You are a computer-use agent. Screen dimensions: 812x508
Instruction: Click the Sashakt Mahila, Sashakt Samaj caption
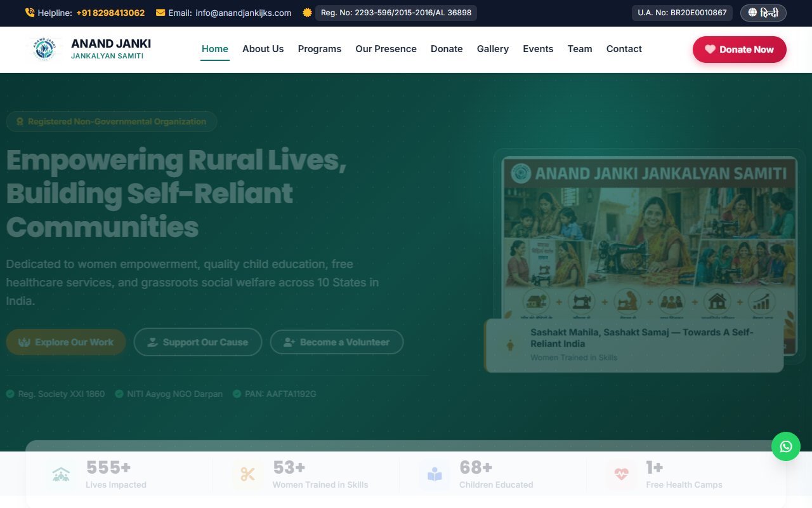coord(642,338)
